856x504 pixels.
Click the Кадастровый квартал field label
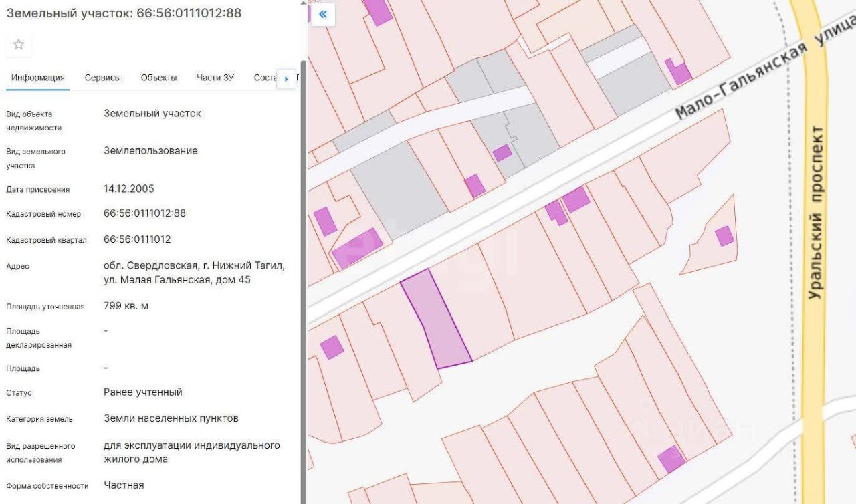point(46,240)
